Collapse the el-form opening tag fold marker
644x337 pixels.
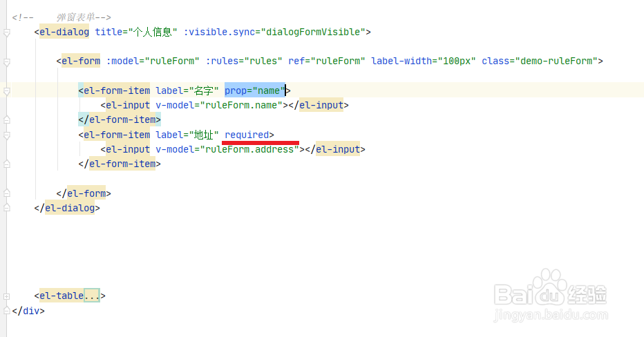tap(7, 62)
